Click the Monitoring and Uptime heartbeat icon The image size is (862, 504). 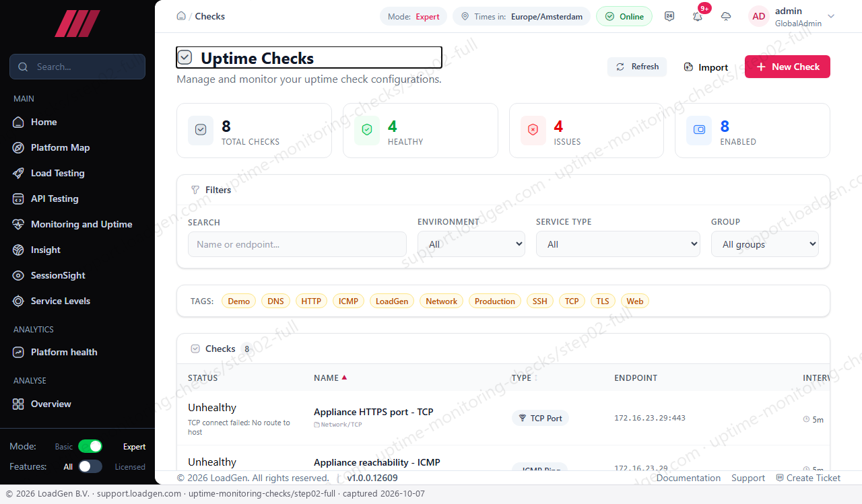click(x=18, y=224)
